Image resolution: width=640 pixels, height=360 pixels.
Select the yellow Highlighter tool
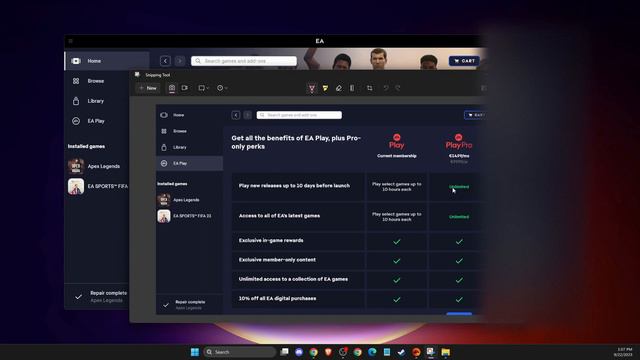coord(325,88)
